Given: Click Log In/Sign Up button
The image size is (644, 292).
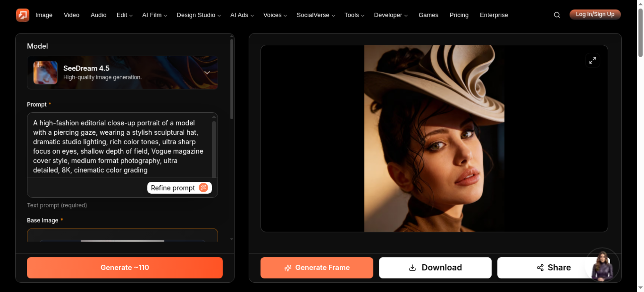Looking at the screenshot, I should 595,14.
